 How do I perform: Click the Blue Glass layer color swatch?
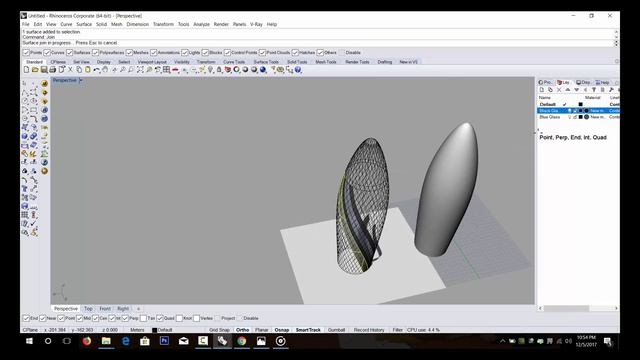coord(580,117)
